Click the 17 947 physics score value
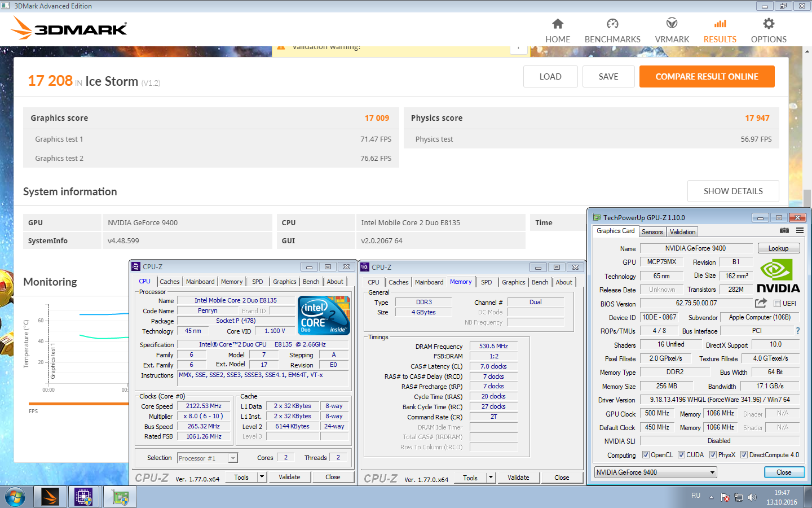812x508 pixels. [757, 118]
